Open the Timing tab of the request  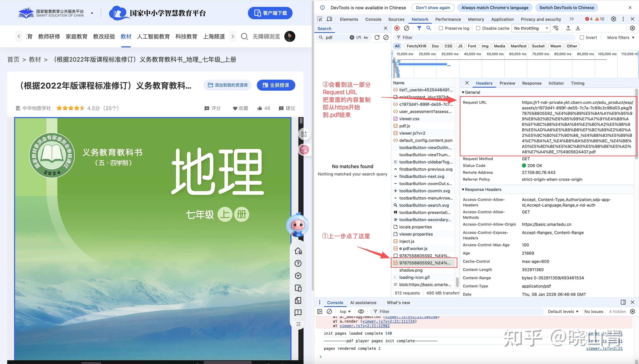click(x=577, y=83)
